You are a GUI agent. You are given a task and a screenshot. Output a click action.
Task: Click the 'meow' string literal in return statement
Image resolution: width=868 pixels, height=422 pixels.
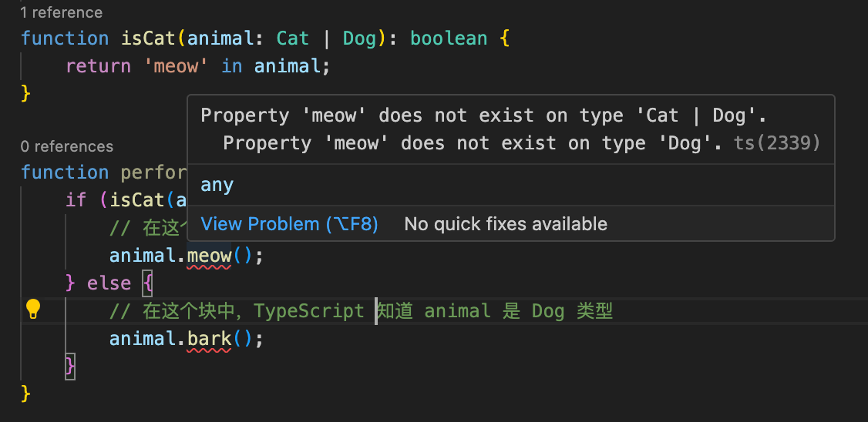(x=177, y=66)
